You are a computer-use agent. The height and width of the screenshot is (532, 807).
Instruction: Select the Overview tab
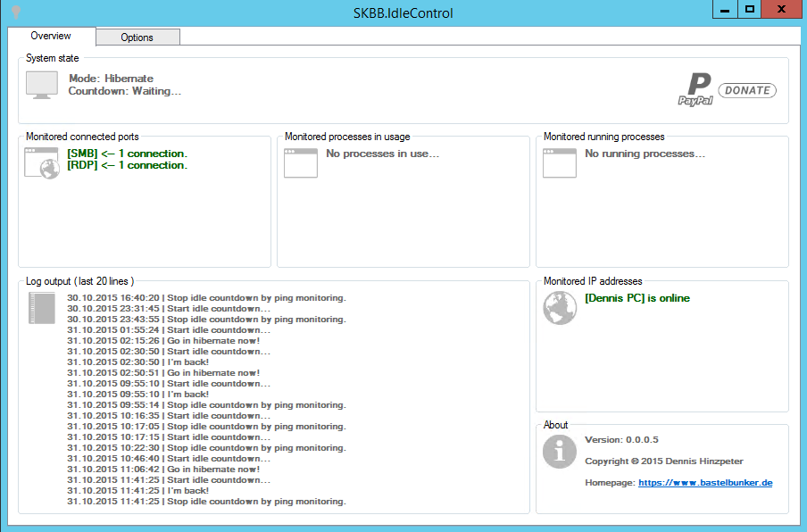coord(51,36)
